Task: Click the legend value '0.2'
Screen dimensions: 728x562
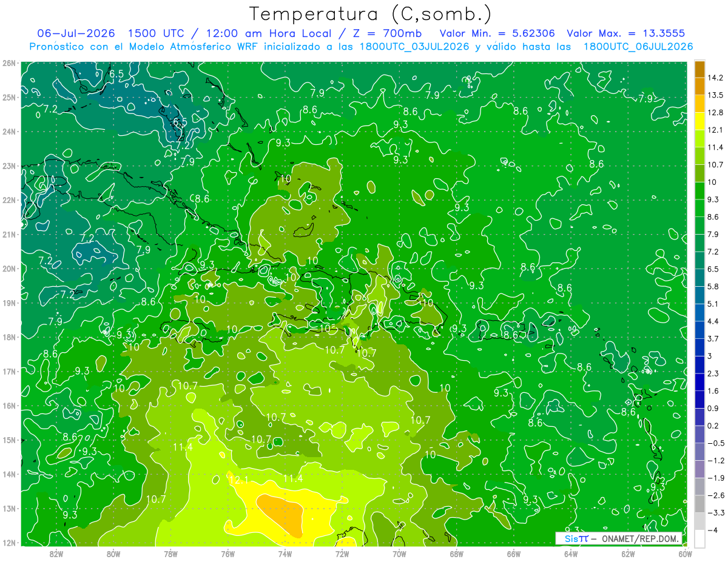Action: 713,426
